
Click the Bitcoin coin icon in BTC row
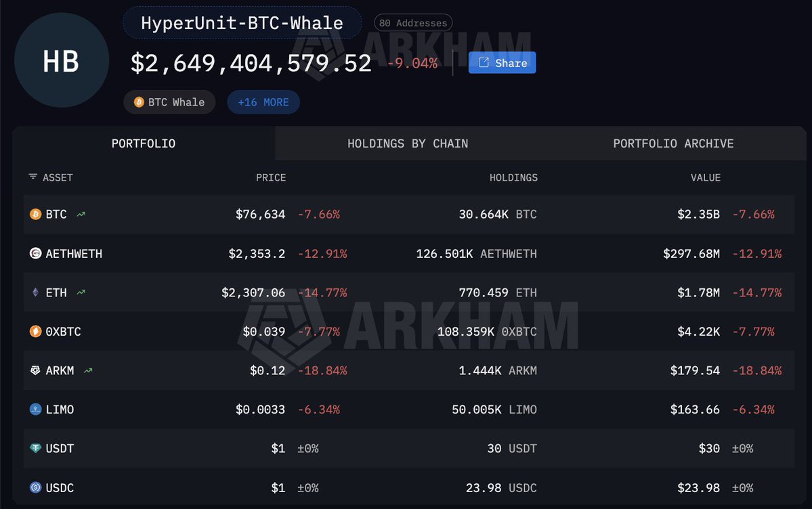(36, 215)
